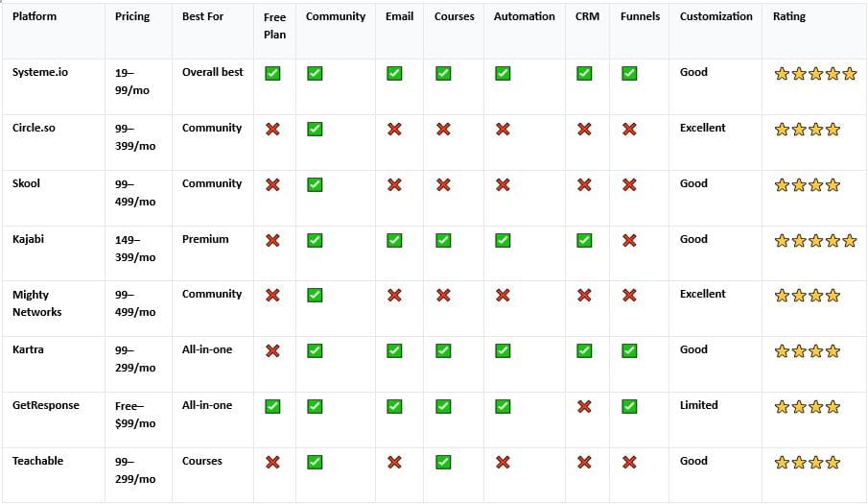
Task: Click the Mighty Networks Community green checkmark
Action: click(315, 296)
